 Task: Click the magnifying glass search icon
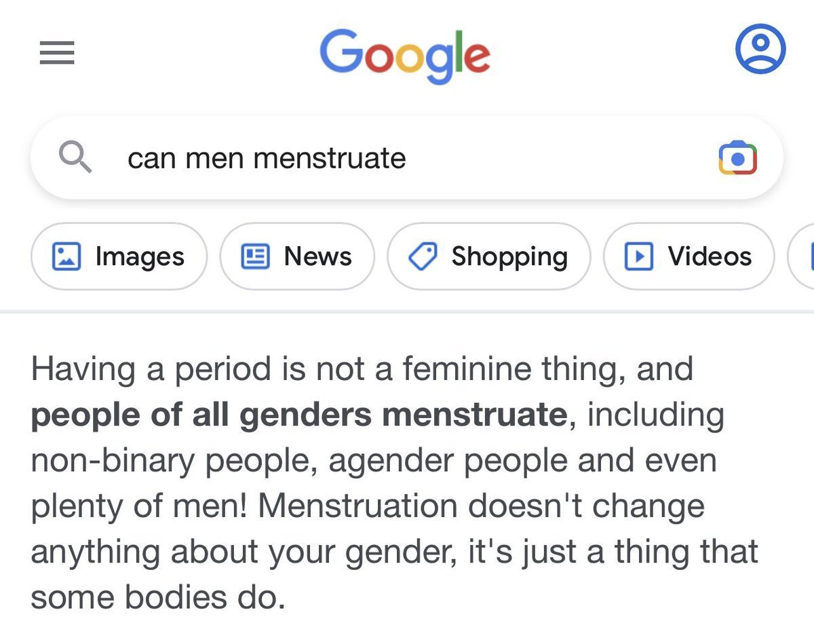(x=75, y=159)
